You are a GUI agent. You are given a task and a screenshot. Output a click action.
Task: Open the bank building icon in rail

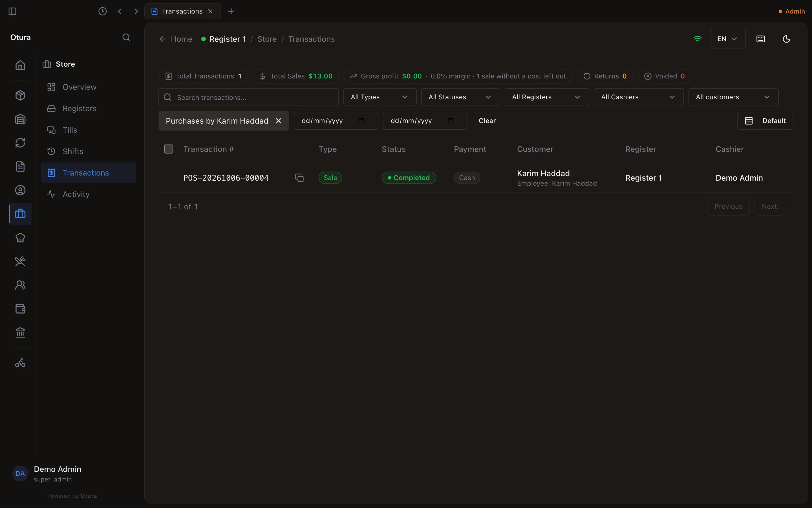[20, 333]
